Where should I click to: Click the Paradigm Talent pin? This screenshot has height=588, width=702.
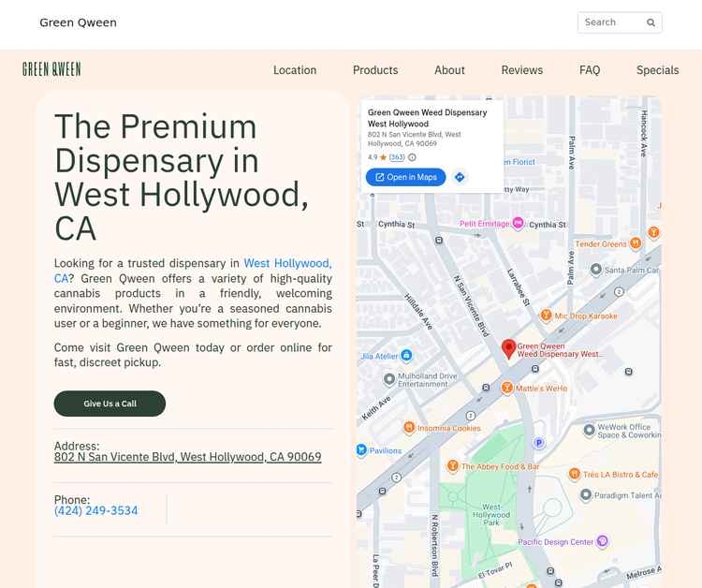586,495
